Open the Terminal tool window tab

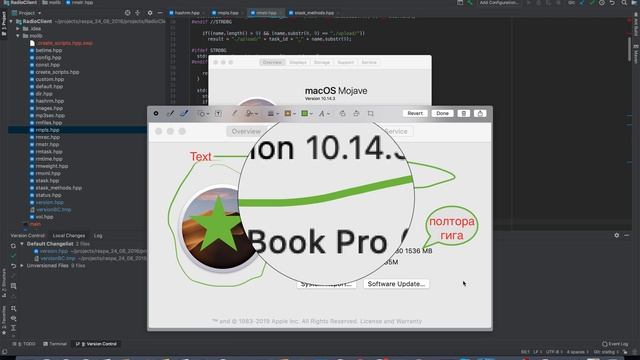tap(55, 344)
